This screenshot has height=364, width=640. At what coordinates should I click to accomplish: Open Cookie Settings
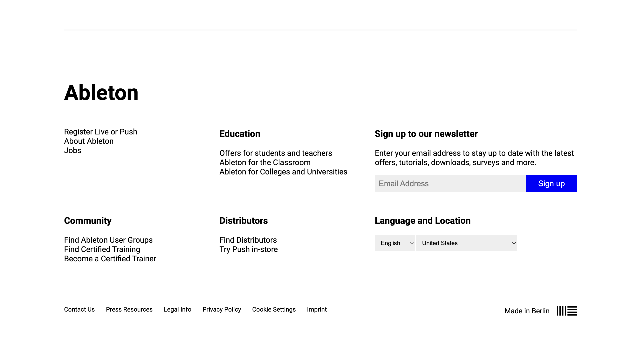(x=274, y=310)
